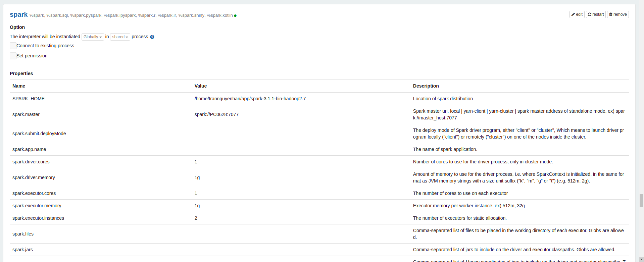The height and width of the screenshot is (262, 644).
Task: Remove the spark interpreter
Action: [618, 14]
